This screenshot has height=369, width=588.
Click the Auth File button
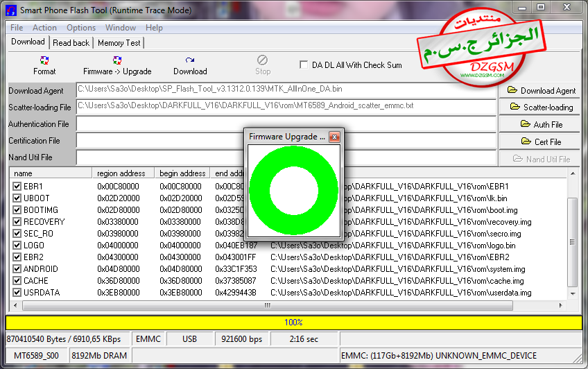(539, 124)
